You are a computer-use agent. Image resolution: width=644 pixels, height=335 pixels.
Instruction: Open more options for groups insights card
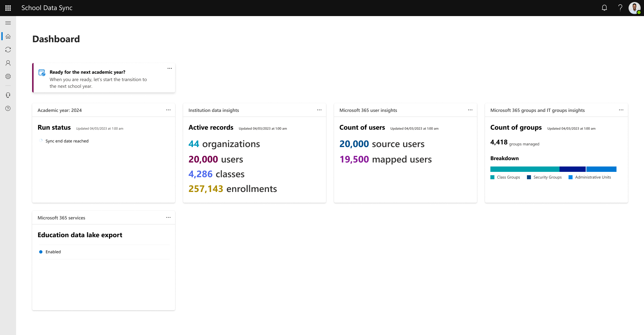click(621, 110)
